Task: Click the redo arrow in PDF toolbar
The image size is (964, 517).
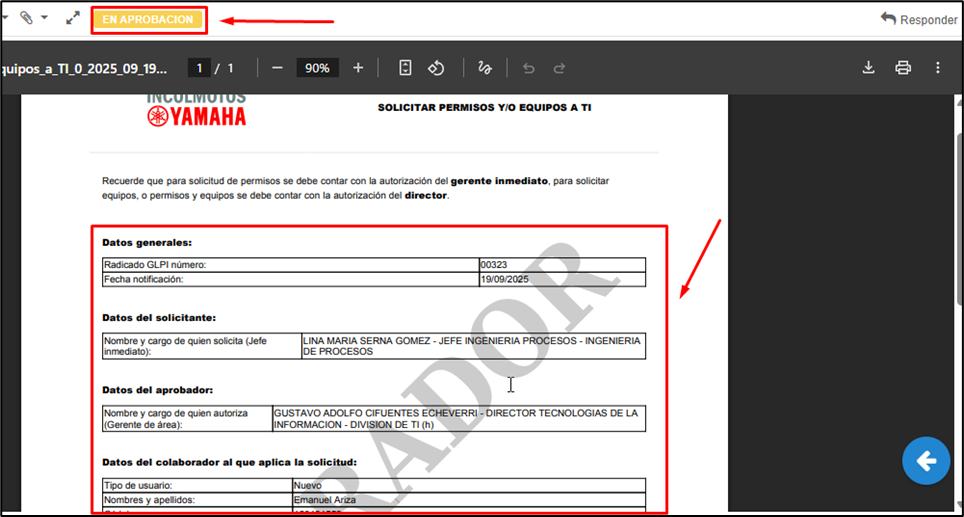Action: (560, 68)
